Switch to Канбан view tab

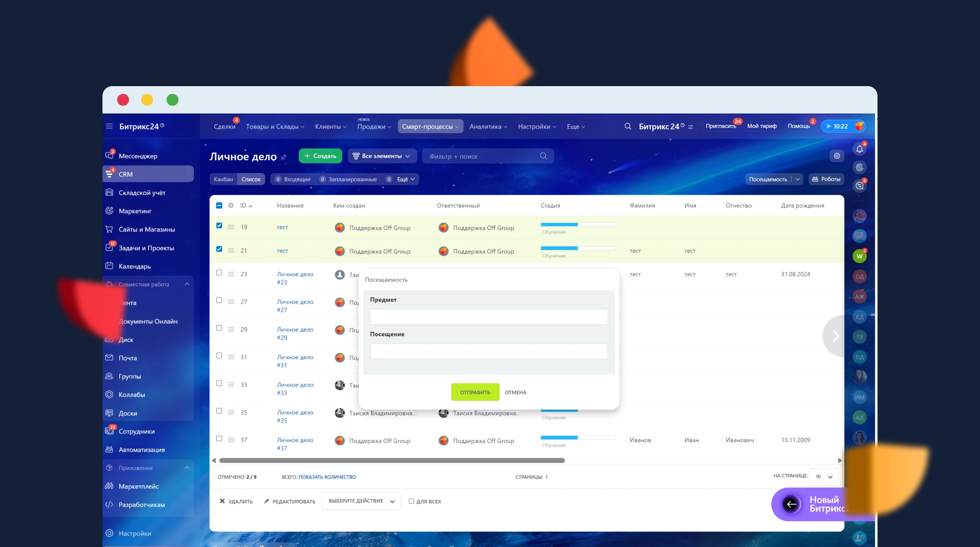tap(223, 179)
